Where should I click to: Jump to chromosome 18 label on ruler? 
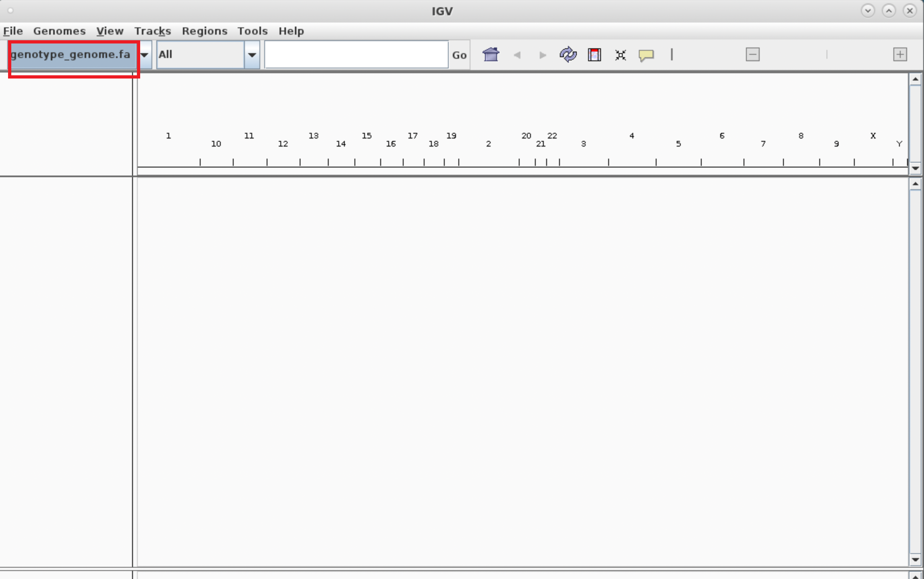(434, 144)
